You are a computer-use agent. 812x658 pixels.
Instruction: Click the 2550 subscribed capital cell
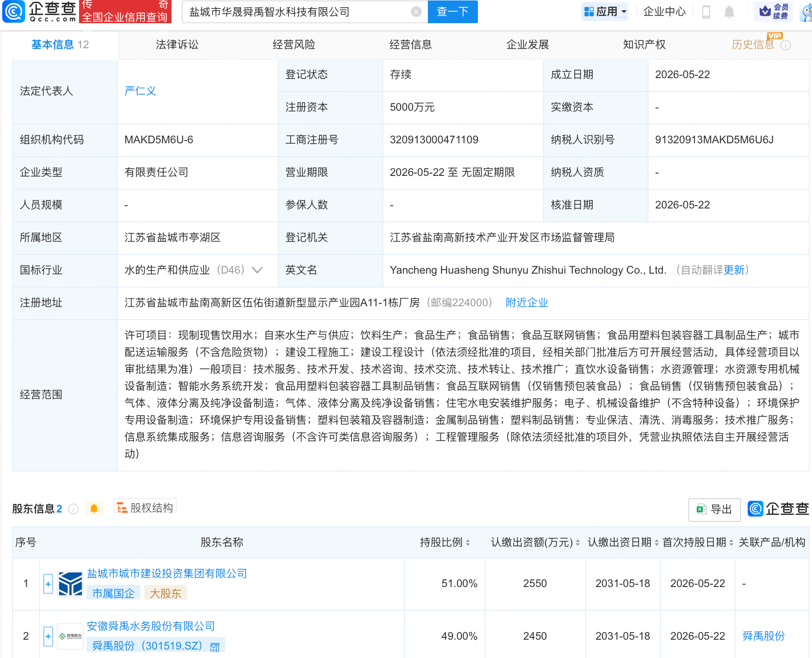[x=535, y=583]
